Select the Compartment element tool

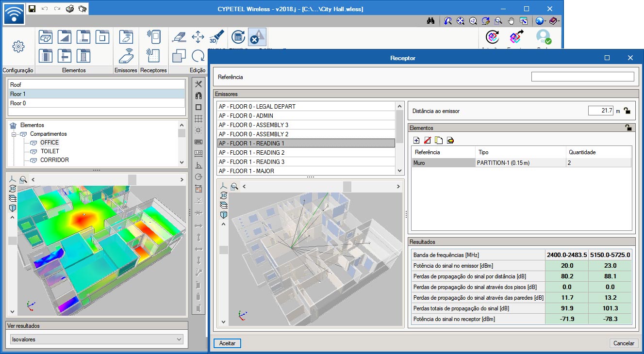45,37
